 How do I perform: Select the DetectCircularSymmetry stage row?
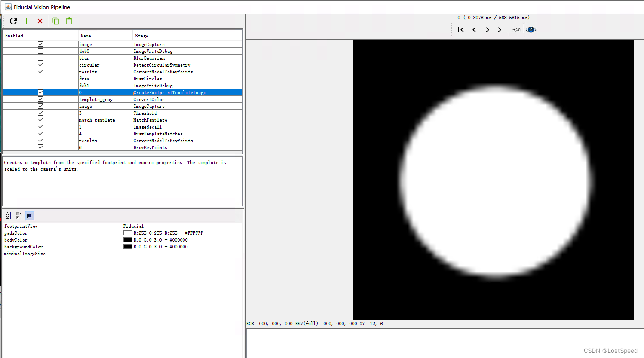pos(123,65)
